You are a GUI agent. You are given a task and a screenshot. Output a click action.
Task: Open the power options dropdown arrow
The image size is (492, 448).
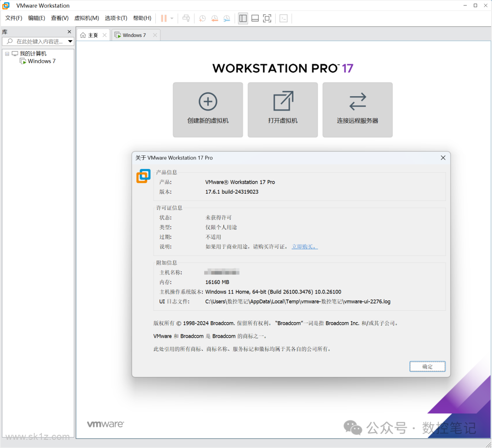point(172,18)
